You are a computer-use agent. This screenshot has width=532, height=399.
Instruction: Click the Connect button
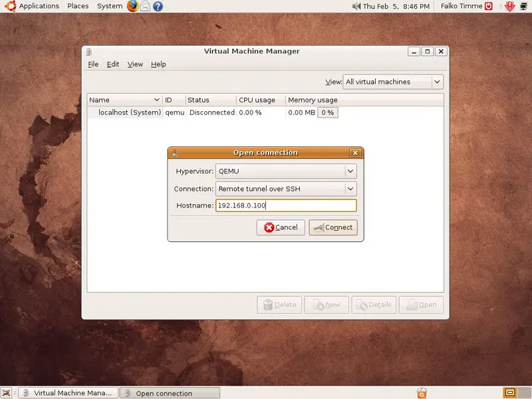333,227
